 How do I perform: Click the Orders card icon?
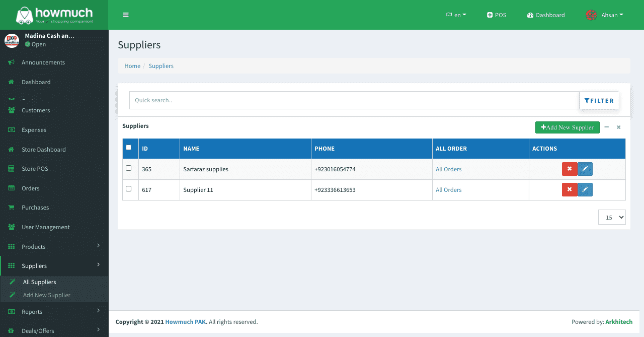(11, 188)
